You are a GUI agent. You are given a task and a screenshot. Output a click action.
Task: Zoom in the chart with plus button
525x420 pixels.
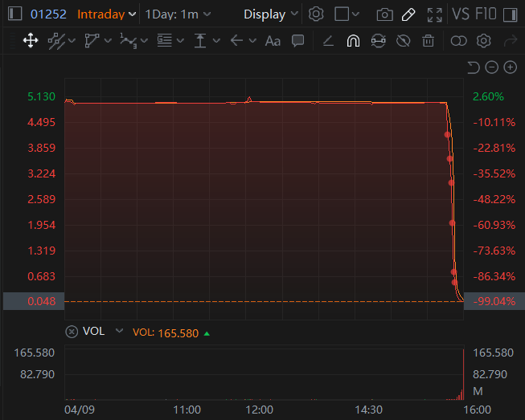pyautogui.click(x=510, y=67)
